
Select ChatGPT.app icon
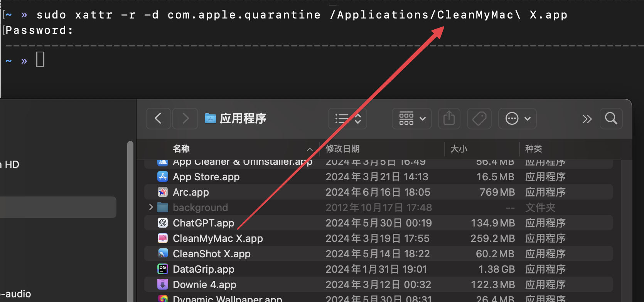[x=163, y=223]
